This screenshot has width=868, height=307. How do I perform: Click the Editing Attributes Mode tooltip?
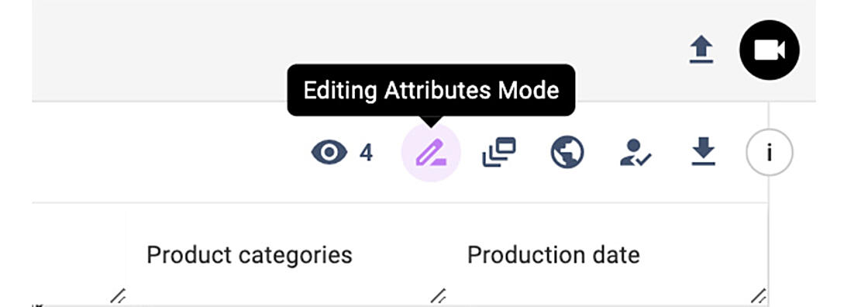[x=431, y=91]
